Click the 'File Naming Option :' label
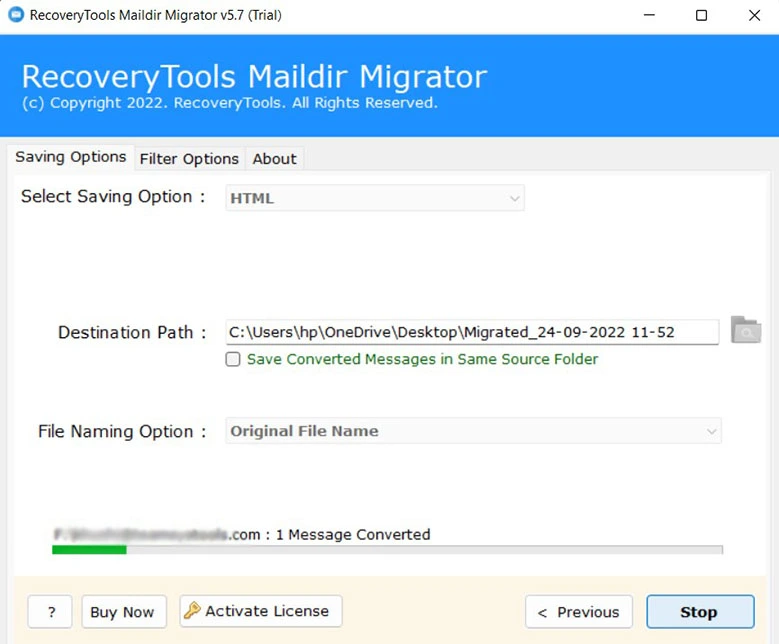Viewport: 779px width, 644px height. (x=122, y=431)
